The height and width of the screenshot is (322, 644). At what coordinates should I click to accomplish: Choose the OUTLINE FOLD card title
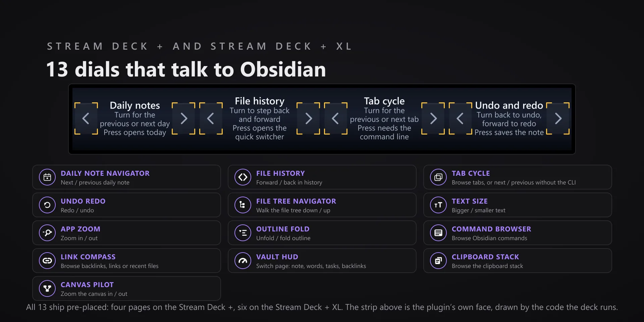283,229
